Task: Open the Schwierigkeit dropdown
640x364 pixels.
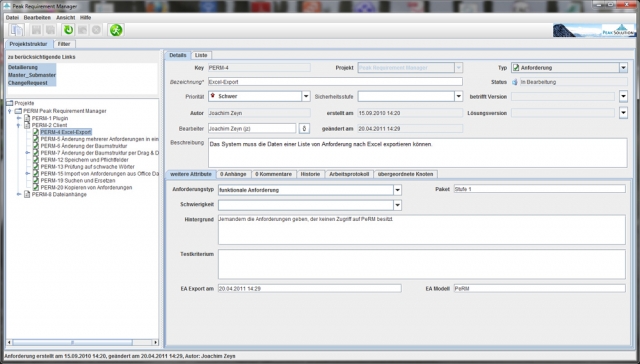Action: tap(398, 205)
